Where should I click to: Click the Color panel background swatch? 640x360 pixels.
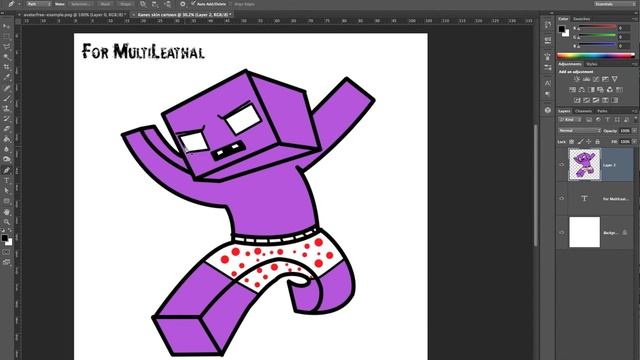[566, 33]
